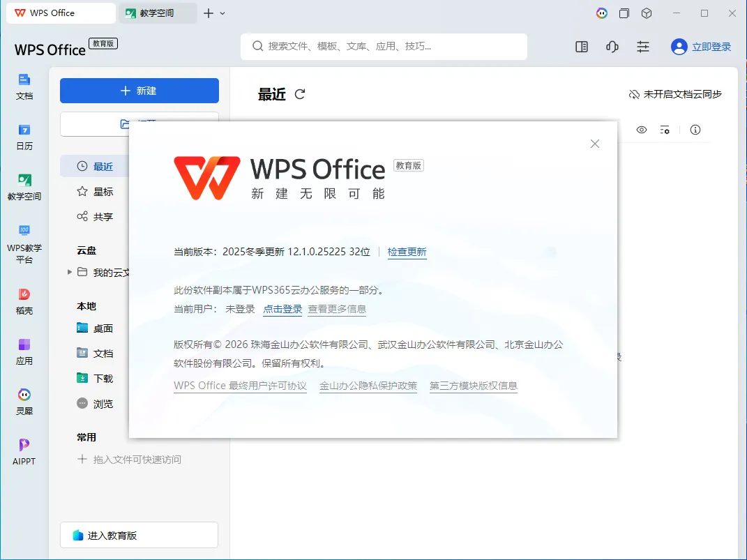Image resolution: width=747 pixels, height=560 pixels.
Task: Open WPS Office 最终用户许可协议 link
Action: click(240, 386)
